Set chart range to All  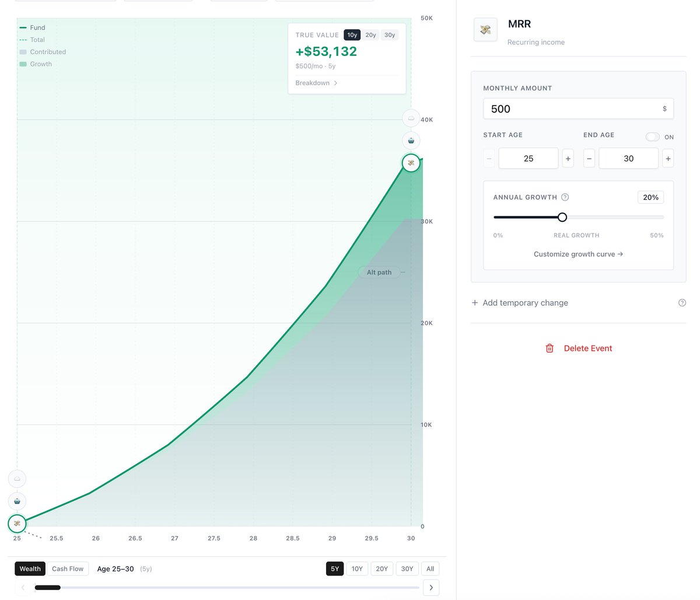430,569
